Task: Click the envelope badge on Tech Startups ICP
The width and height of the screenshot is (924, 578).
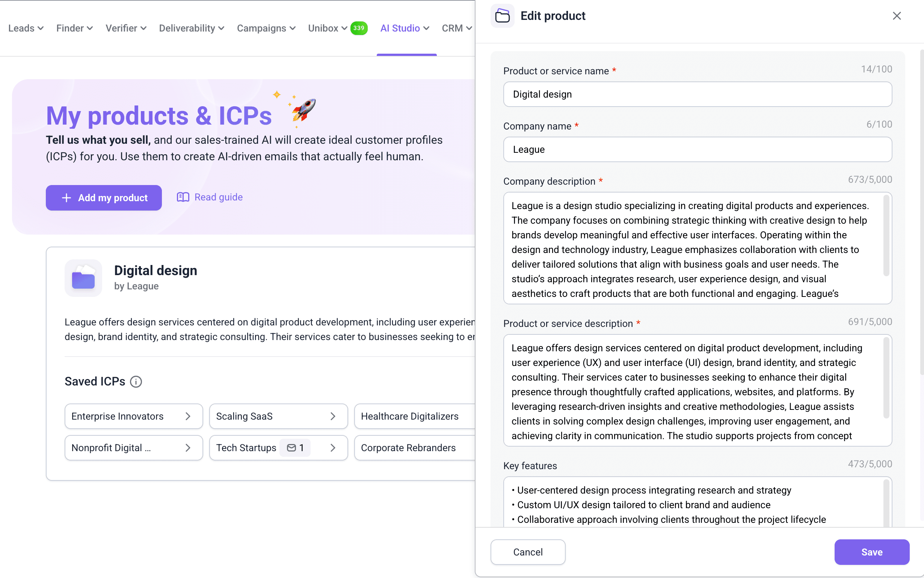Action: [x=295, y=448]
